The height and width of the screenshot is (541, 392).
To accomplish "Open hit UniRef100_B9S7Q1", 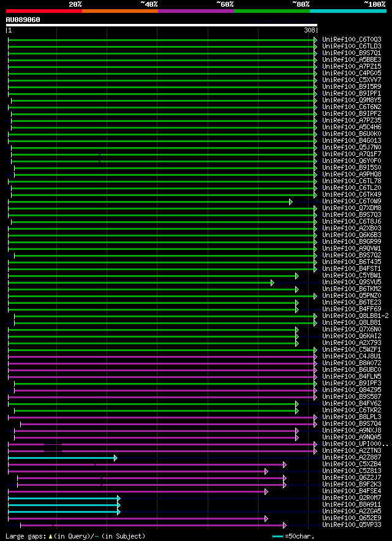I will [352, 53].
